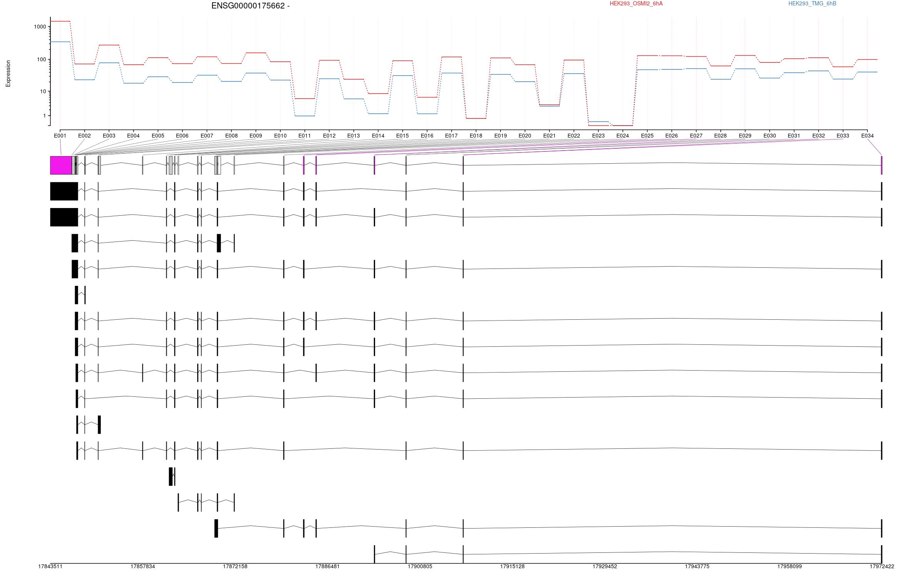
Task: Click the large black exon of third transcript row
Action: coord(64,217)
